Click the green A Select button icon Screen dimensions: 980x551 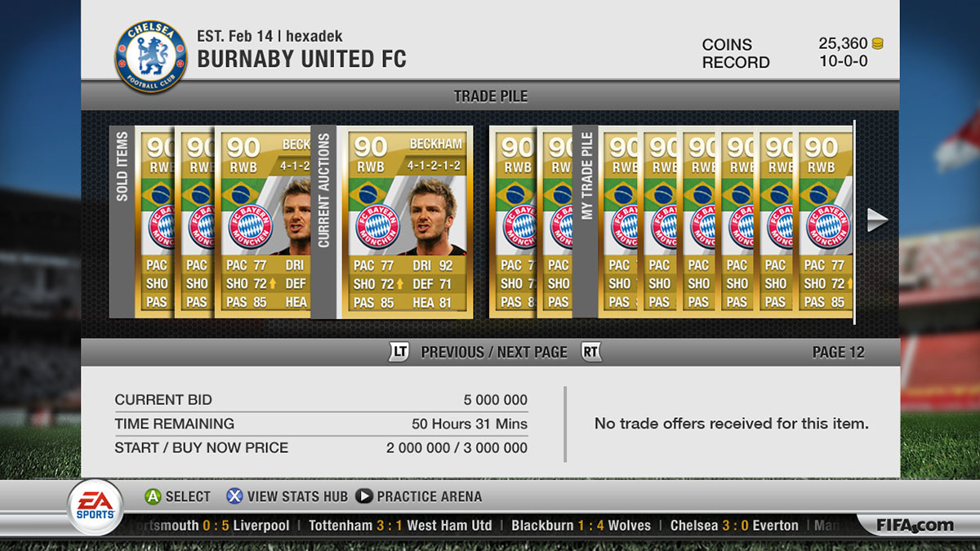point(153,496)
